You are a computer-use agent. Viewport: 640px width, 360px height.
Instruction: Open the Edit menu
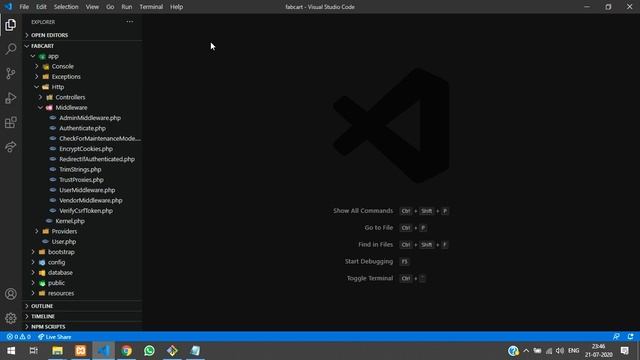[x=41, y=7]
